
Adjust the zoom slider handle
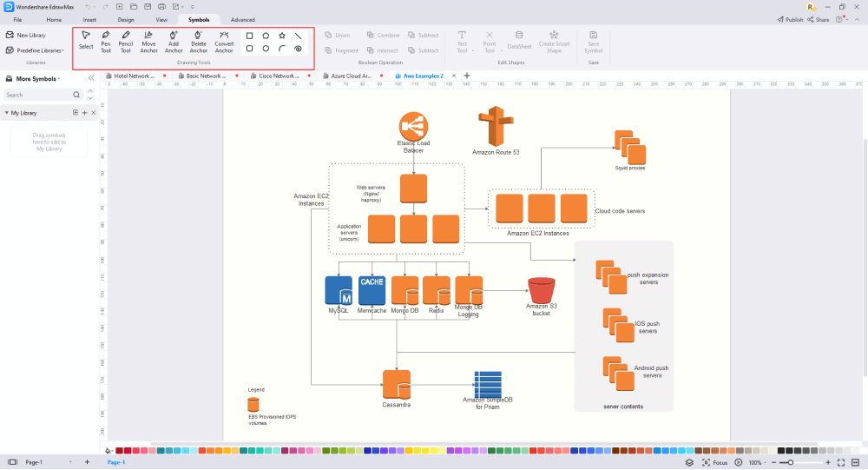[791, 462]
